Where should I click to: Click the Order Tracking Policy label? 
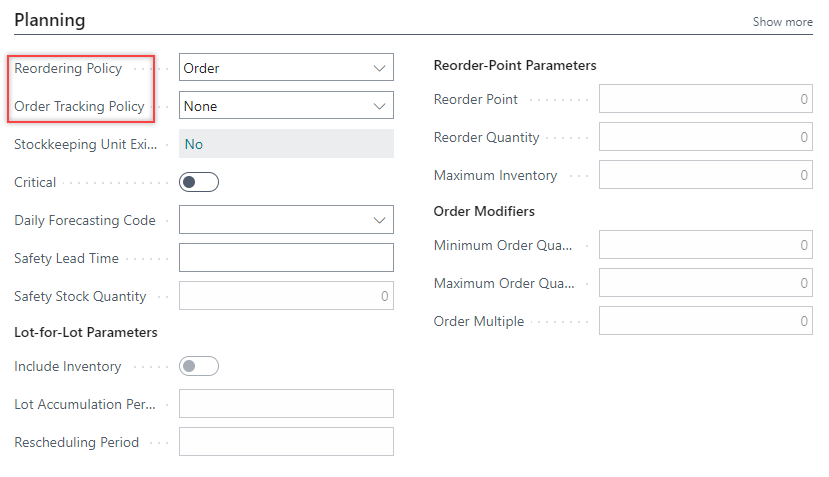pos(79,106)
